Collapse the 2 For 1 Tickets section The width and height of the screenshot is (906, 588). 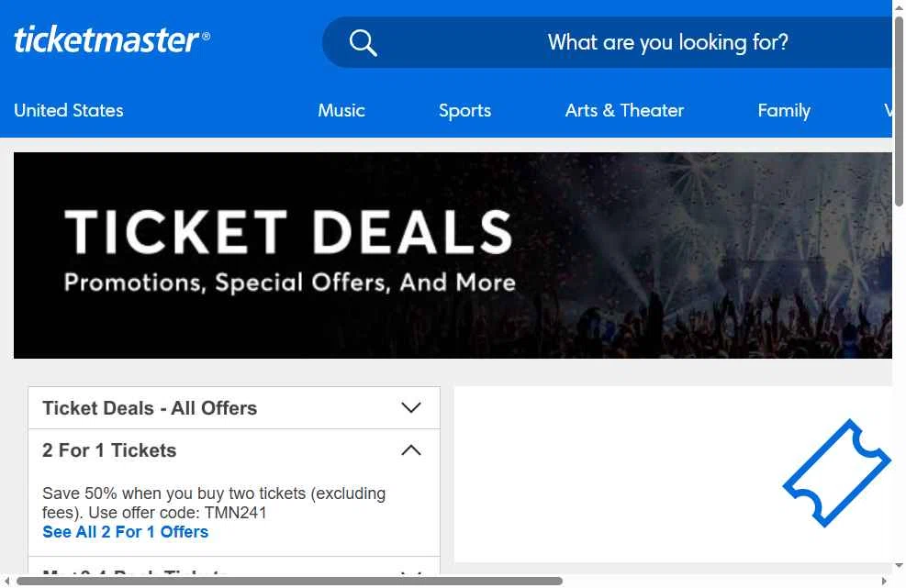click(411, 450)
